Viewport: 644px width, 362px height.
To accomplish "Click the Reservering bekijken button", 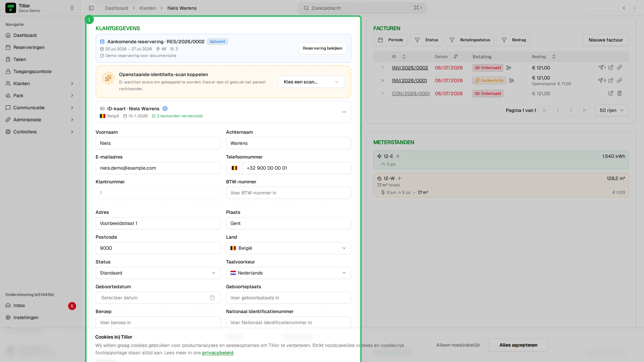I will pyautogui.click(x=323, y=48).
